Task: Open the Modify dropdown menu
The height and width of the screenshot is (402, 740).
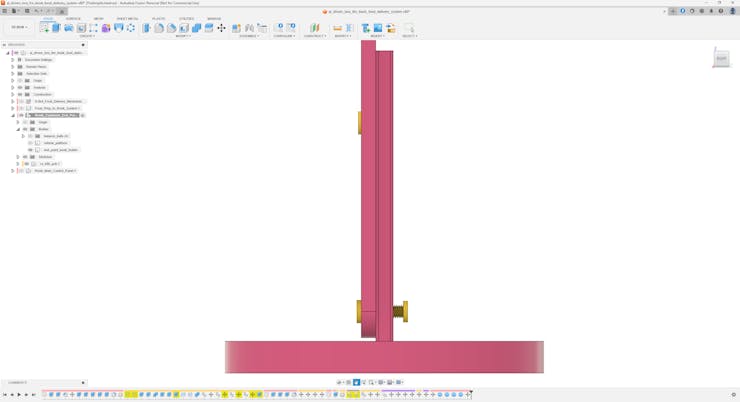Action: coord(183,36)
